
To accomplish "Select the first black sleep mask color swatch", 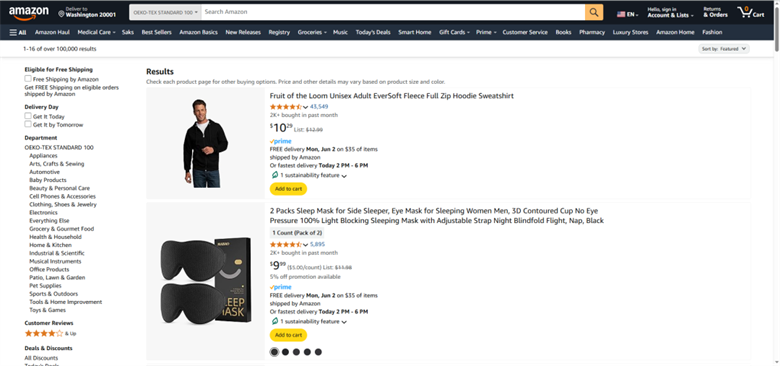I will pyautogui.click(x=274, y=352).
